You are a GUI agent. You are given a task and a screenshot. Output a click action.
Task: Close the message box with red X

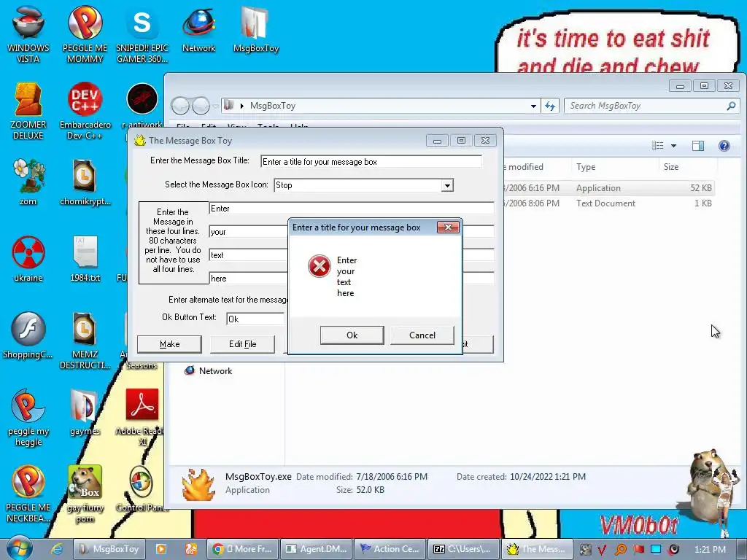point(448,227)
